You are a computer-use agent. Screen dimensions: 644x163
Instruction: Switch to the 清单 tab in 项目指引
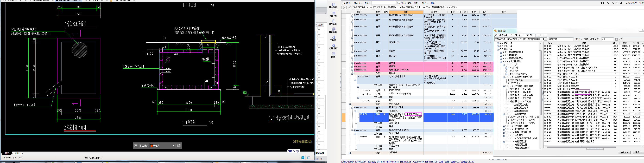(x=517, y=35)
